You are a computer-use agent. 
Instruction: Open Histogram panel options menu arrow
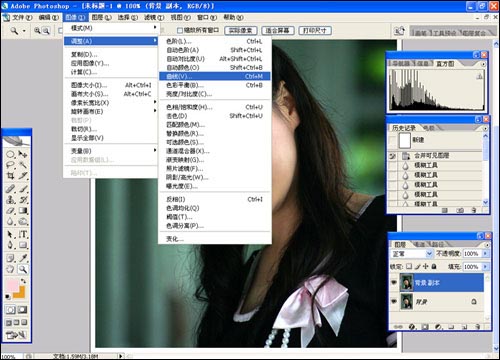pyautogui.click(x=483, y=63)
